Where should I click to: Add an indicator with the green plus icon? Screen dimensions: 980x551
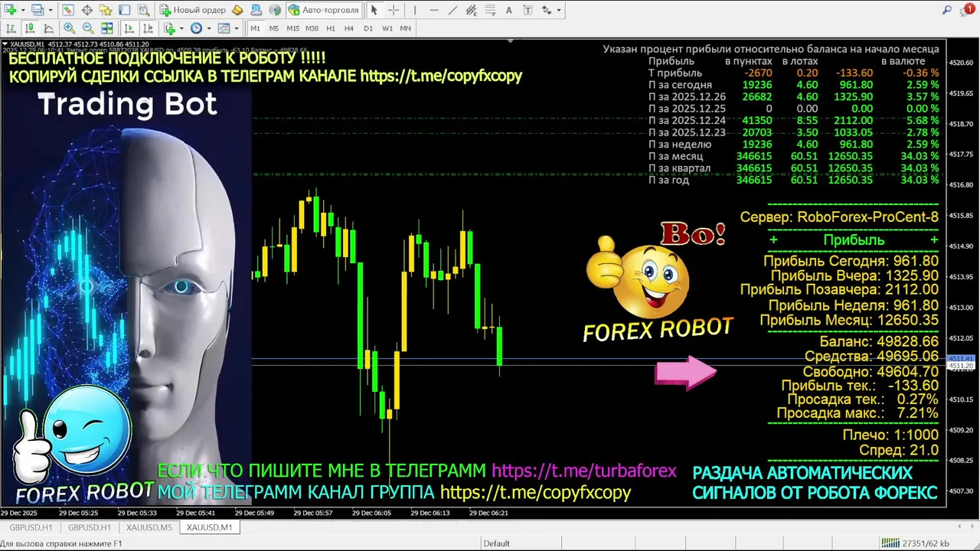click(x=169, y=28)
